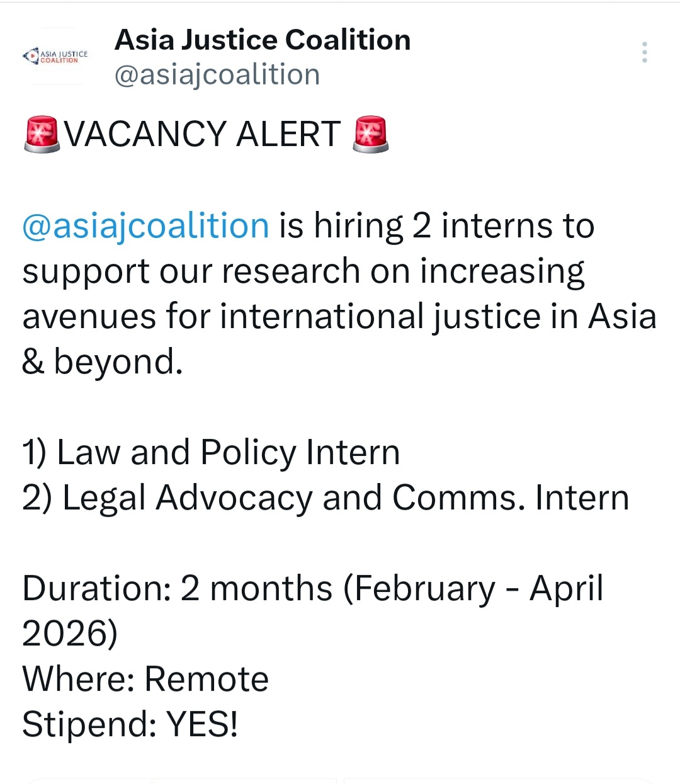The height and width of the screenshot is (784, 680).
Task: Click the "Where: Remote" line
Action: click(x=145, y=679)
